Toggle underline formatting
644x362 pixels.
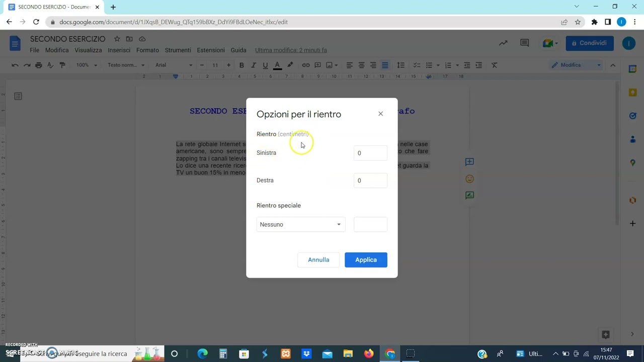pos(265,65)
